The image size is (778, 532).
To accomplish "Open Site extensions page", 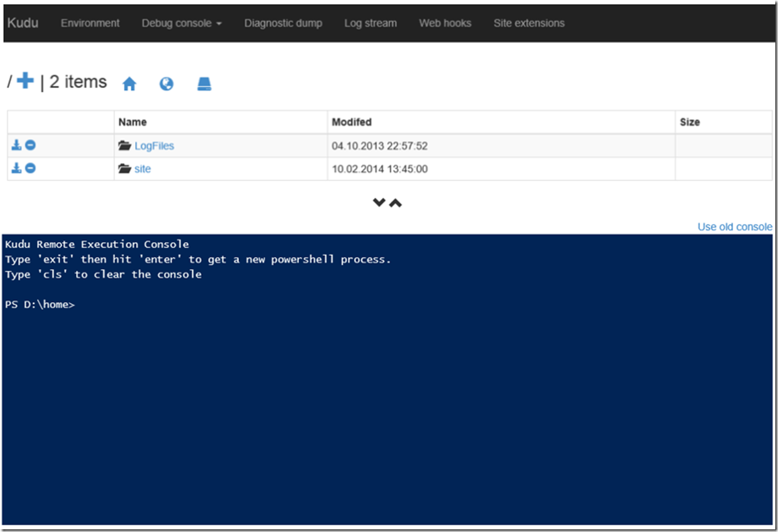I will click(529, 24).
